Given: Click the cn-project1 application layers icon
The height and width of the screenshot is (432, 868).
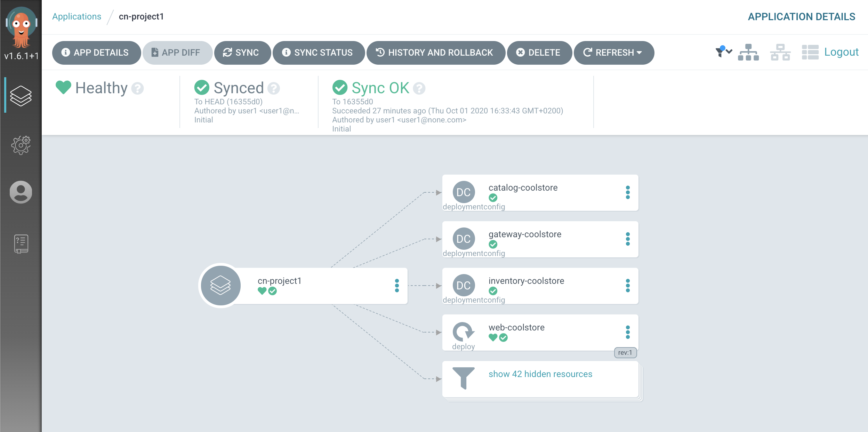Looking at the screenshot, I should click(221, 286).
